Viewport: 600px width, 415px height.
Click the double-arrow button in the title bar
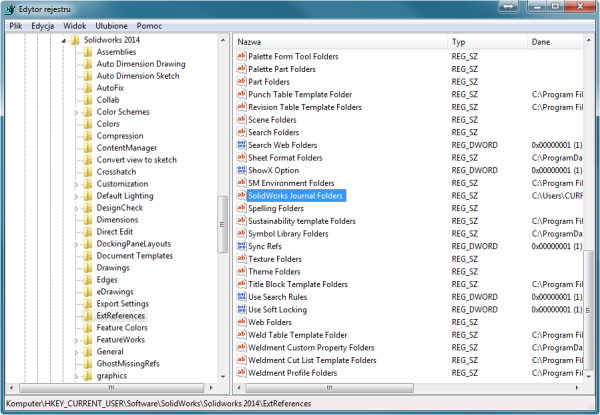[x=508, y=7]
